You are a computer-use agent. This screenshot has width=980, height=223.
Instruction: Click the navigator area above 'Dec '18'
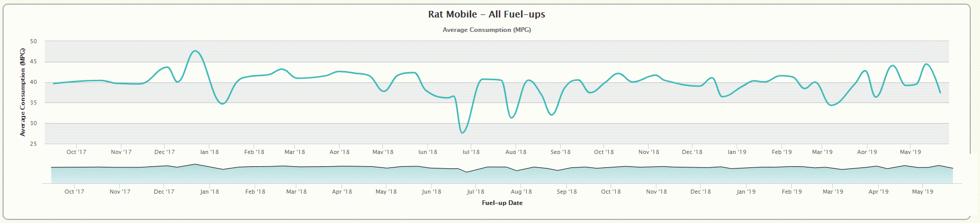[700, 175]
